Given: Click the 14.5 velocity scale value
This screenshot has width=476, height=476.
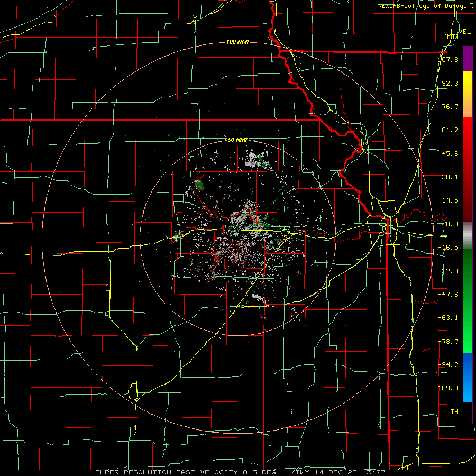Looking at the screenshot, I should pyautogui.click(x=450, y=200).
